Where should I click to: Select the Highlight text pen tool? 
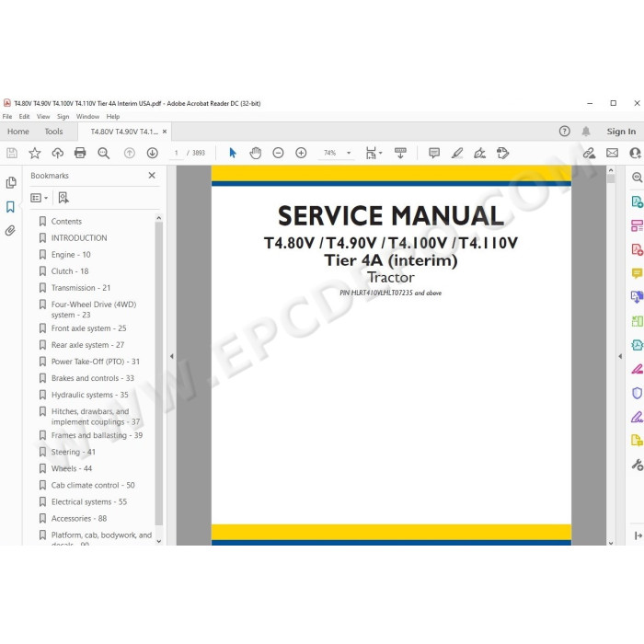(457, 154)
